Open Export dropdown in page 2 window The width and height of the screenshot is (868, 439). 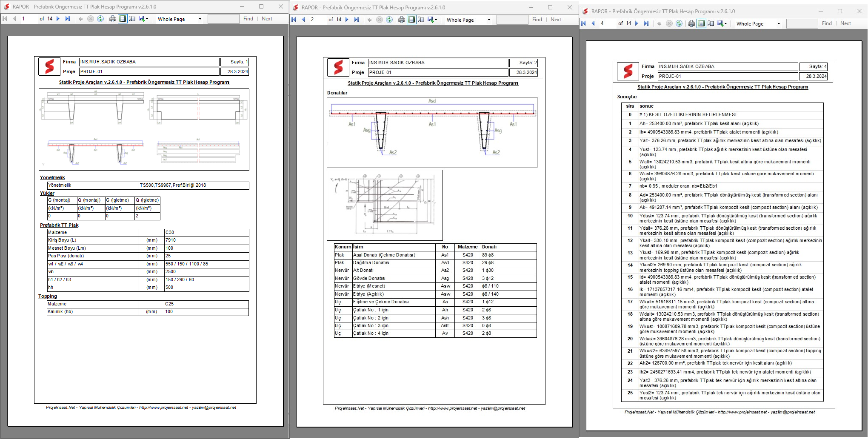(432, 20)
